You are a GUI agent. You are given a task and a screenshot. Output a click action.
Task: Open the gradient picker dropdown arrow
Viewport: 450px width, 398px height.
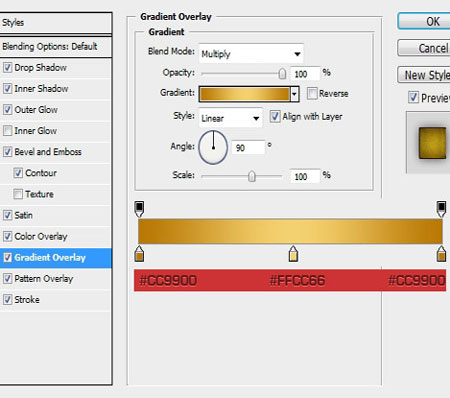[x=294, y=94]
